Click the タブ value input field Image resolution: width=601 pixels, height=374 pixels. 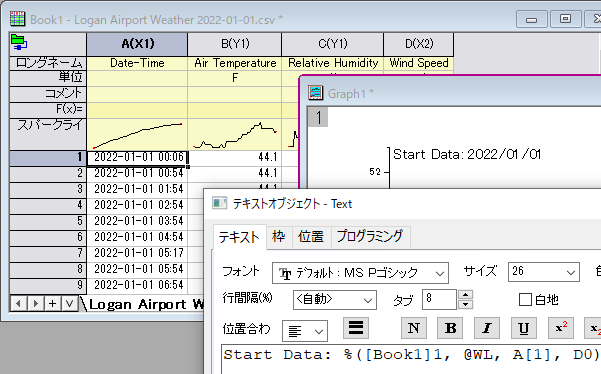click(x=439, y=299)
